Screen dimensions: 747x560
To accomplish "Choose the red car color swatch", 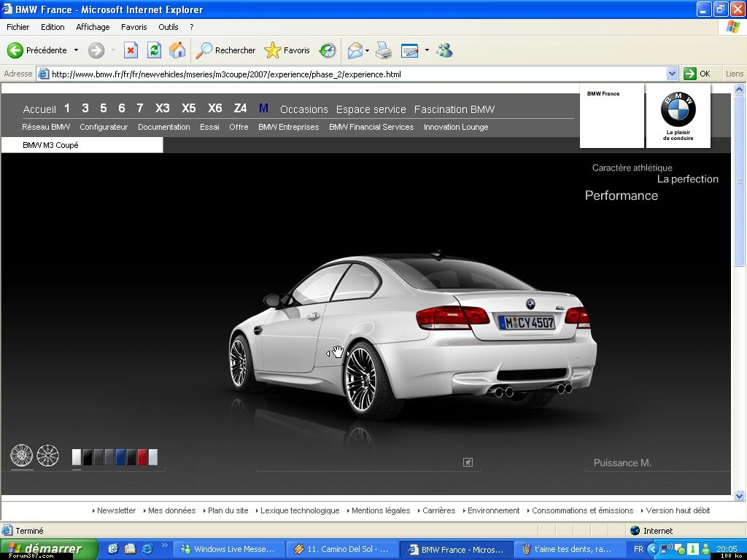I will 142,457.
